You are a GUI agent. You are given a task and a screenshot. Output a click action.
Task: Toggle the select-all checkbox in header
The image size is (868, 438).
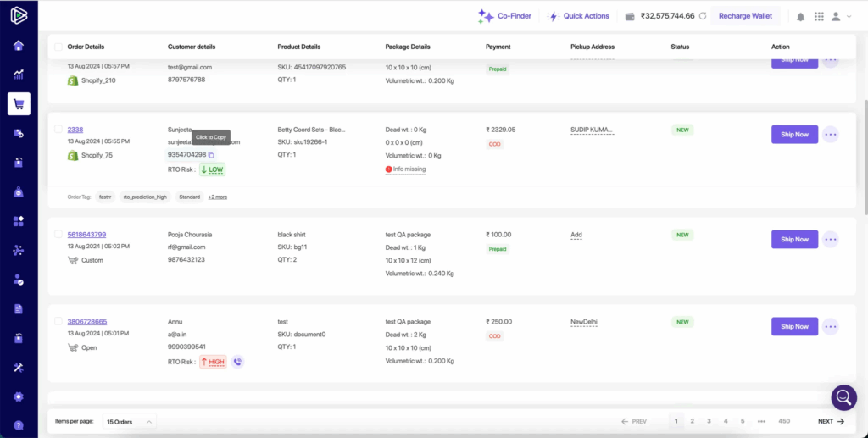tap(58, 47)
